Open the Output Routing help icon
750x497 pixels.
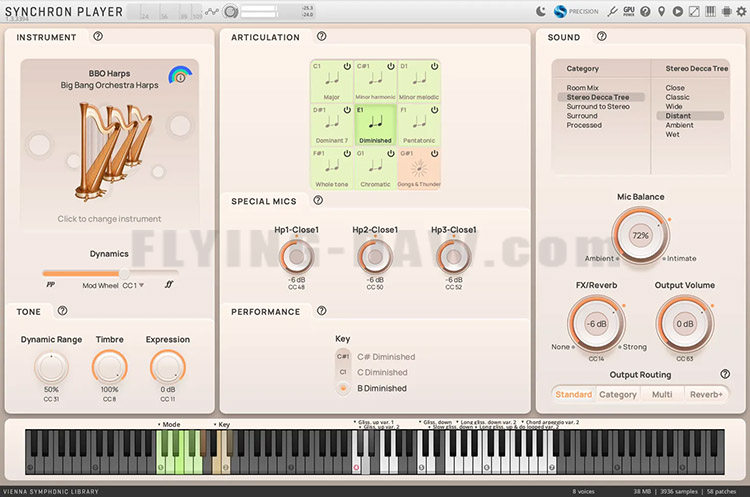tap(725, 374)
